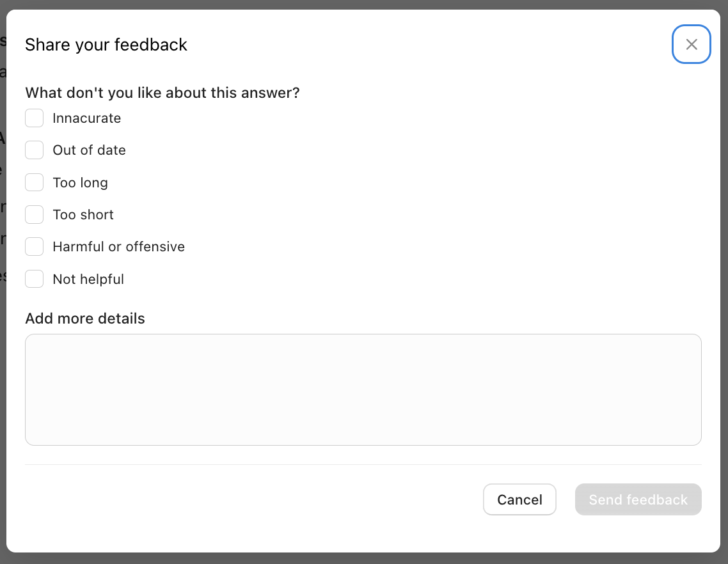Viewport: 728px width, 564px height.
Task: Click the 'Add more details' field label
Action: [x=85, y=318]
